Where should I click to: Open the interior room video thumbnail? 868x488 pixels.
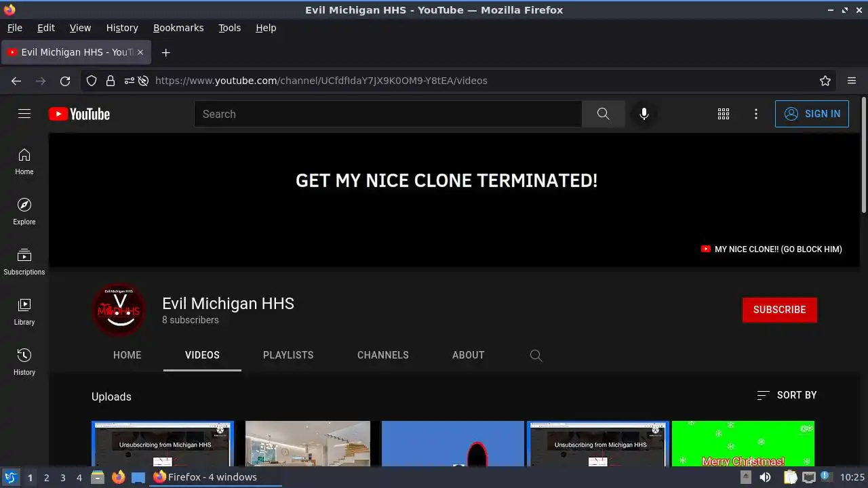click(308, 443)
